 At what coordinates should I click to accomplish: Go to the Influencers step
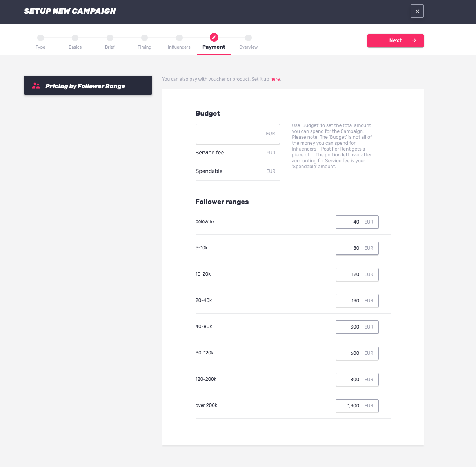click(x=179, y=42)
